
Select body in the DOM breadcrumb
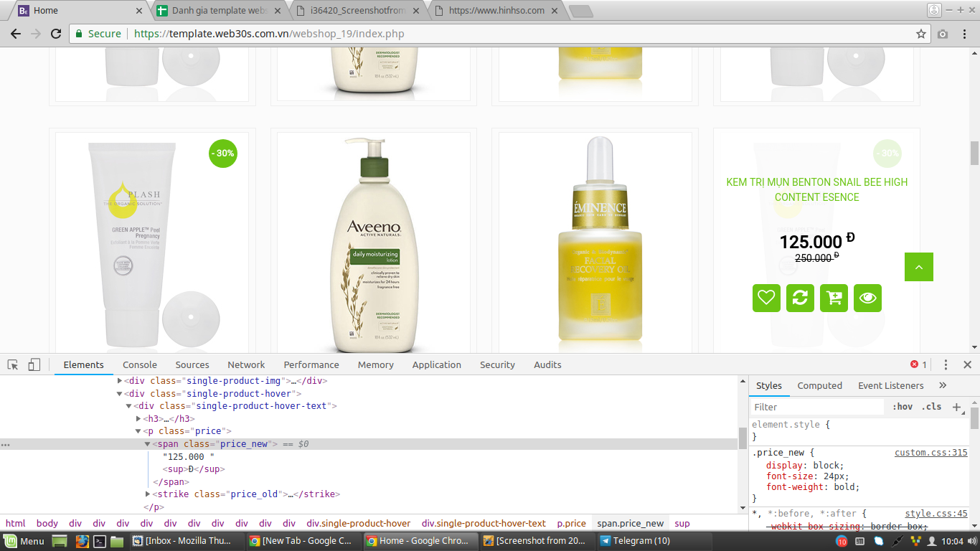coord(47,524)
